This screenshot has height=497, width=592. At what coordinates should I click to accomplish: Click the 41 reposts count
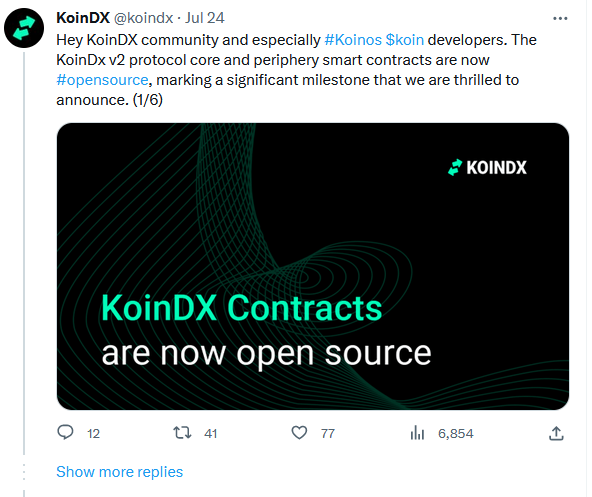pos(211,434)
